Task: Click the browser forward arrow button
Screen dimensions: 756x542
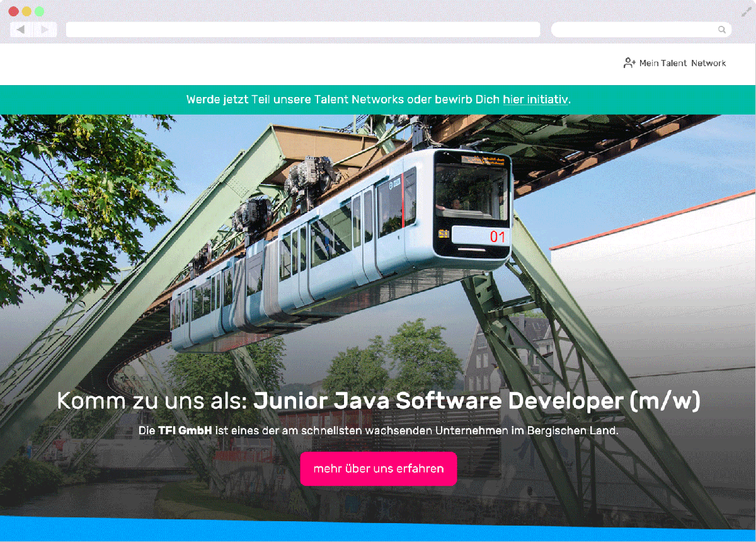Action: 45,30
